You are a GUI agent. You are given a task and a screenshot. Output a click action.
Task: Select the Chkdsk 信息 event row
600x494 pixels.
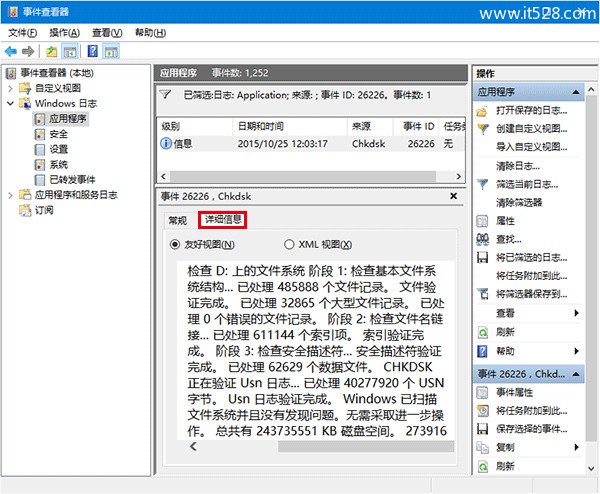tap(311, 144)
